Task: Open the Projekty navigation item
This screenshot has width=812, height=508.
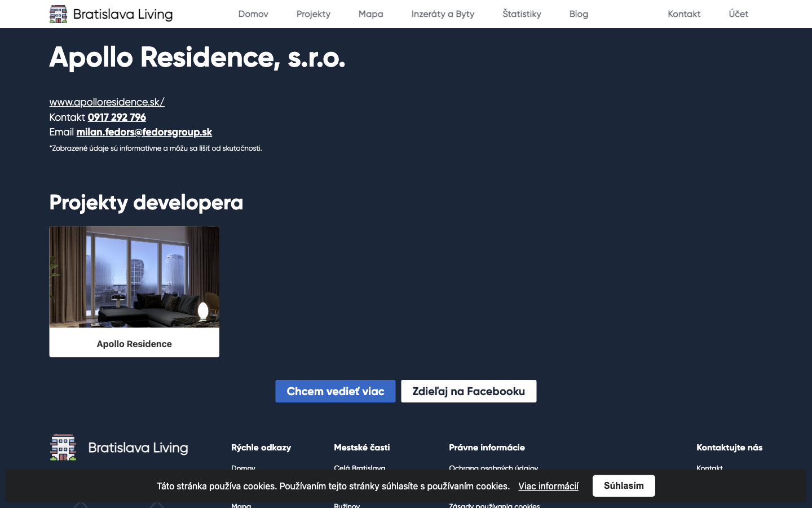Action: 314,14
